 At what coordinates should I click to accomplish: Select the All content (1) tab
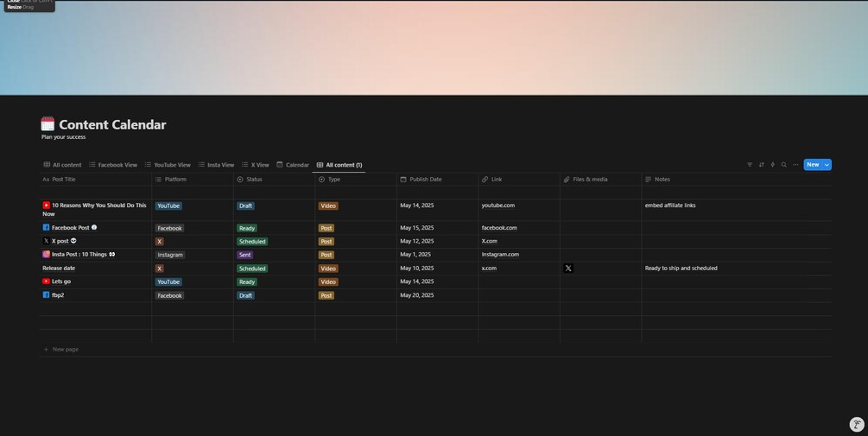(x=339, y=165)
